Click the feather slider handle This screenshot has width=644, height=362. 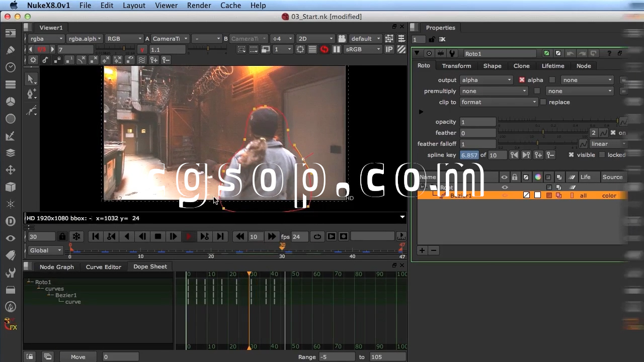coord(542,133)
